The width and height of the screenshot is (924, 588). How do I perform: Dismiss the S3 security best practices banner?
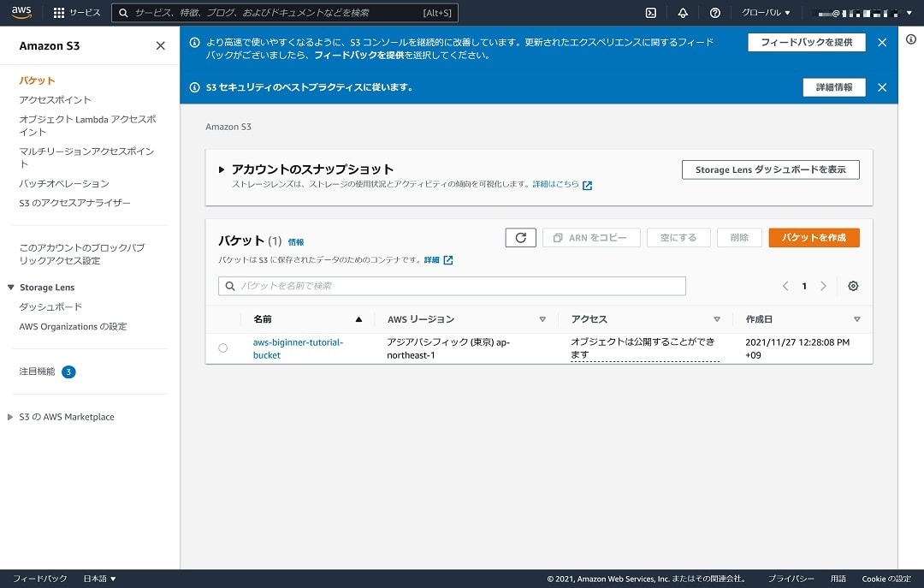[x=882, y=87]
